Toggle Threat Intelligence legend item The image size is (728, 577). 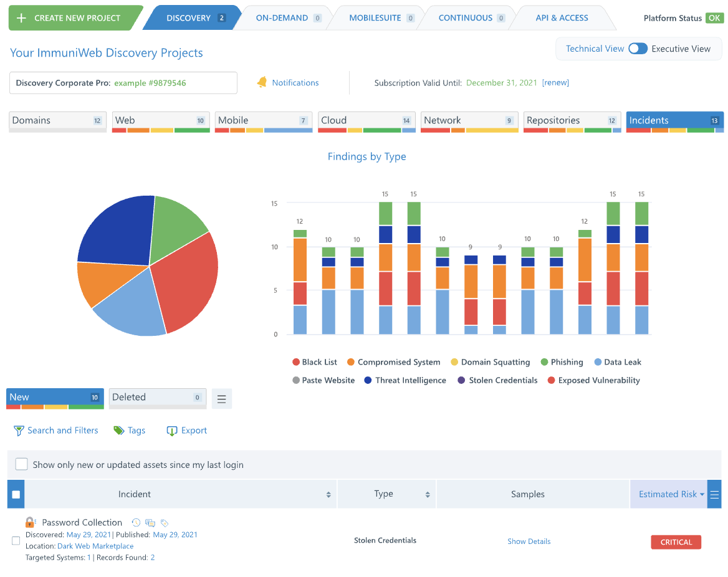405,380
